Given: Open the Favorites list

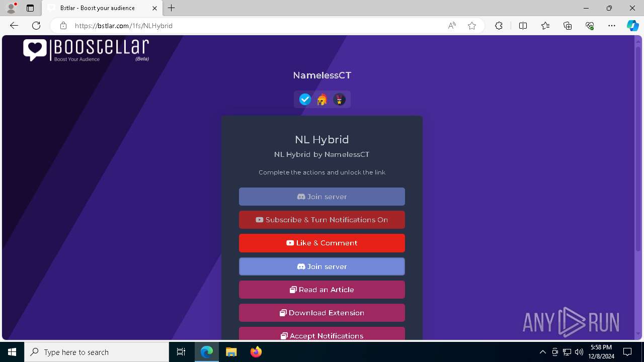Looking at the screenshot, I should coord(545,26).
